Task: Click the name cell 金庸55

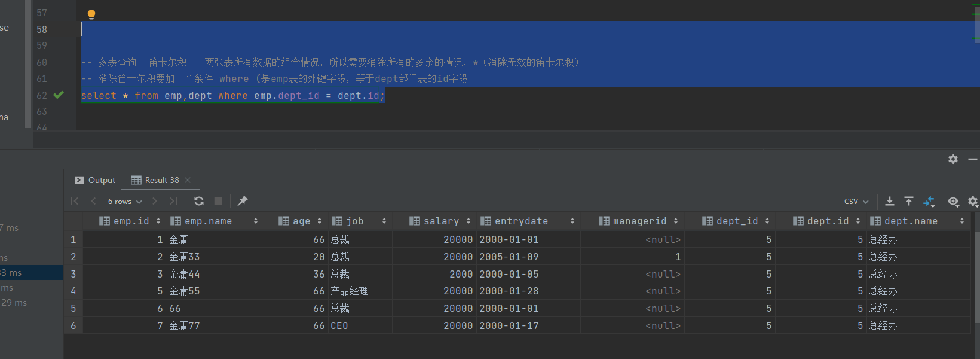Action: point(215,291)
